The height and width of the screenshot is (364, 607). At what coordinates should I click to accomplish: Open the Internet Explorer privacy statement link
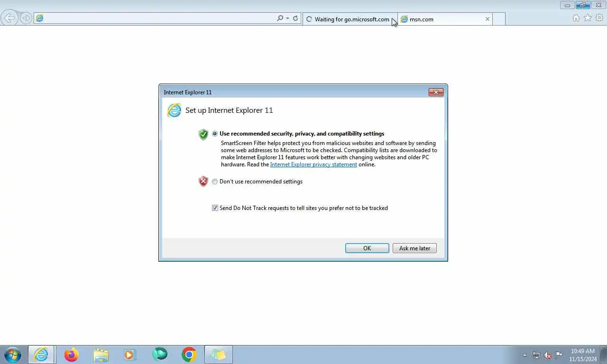click(x=313, y=164)
